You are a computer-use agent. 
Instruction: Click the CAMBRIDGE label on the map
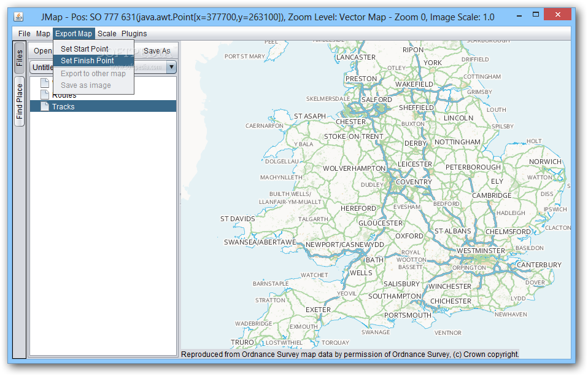[x=492, y=195]
